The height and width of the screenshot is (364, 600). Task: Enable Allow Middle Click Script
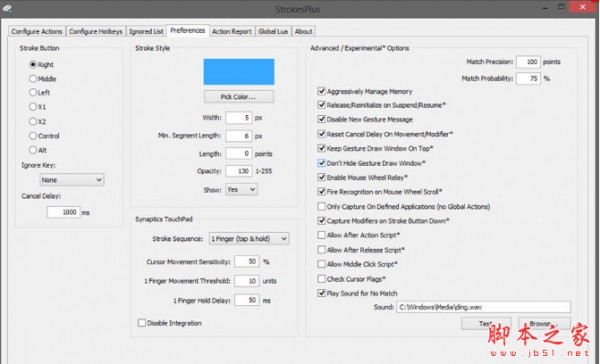coord(358,264)
